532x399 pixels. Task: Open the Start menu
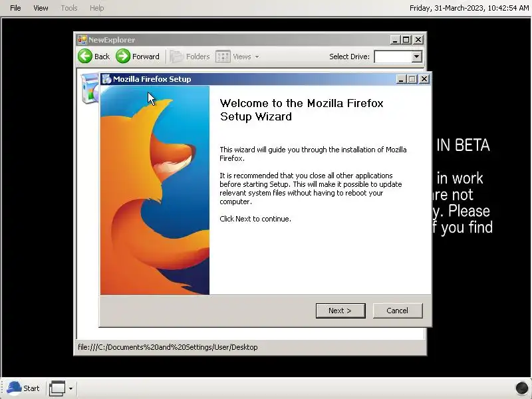pyautogui.click(x=23, y=388)
